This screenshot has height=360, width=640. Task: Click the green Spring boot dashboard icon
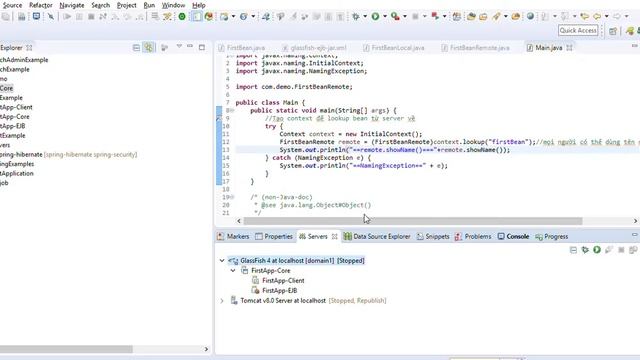coord(182,17)
